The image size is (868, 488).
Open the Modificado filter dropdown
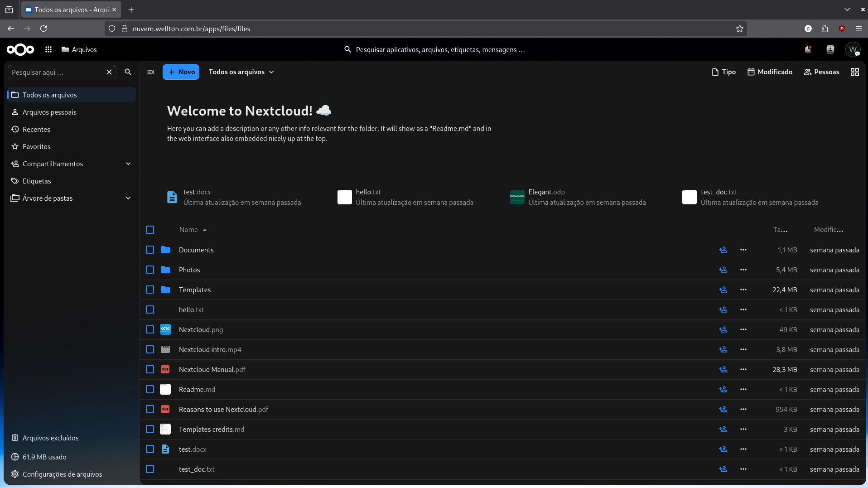click(770, 72)
